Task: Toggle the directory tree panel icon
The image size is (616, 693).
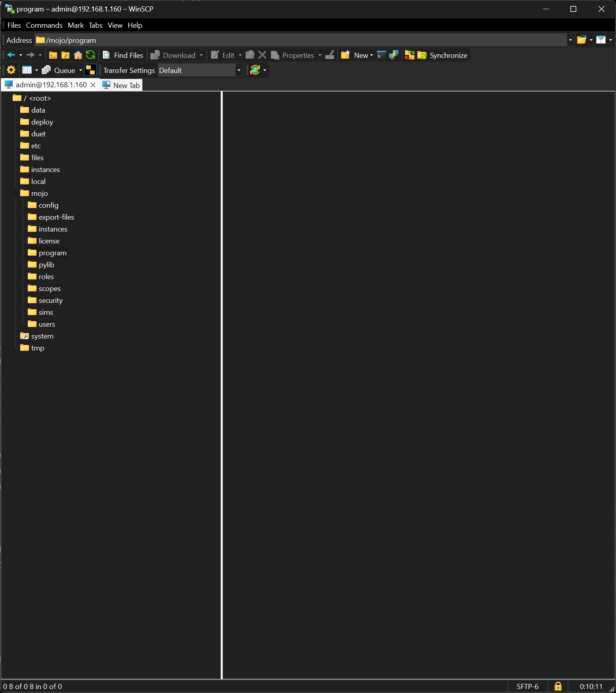Action: tap(90, 70)
